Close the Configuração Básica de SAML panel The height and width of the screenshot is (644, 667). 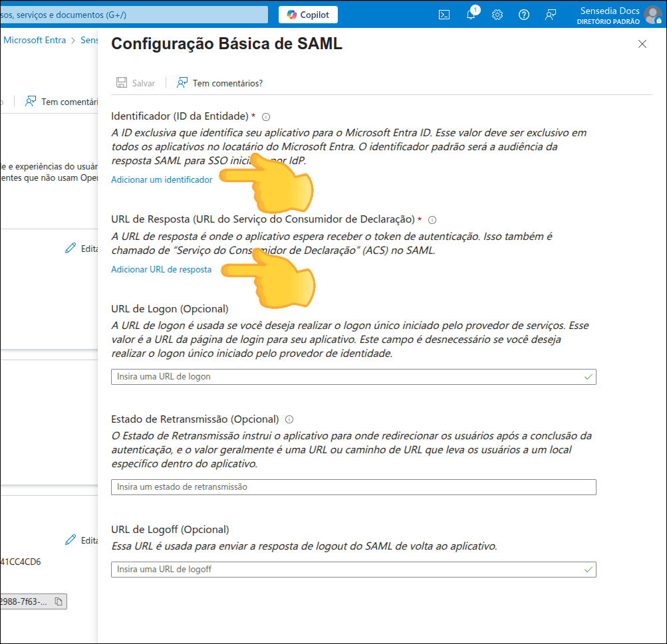coord(642,44)
